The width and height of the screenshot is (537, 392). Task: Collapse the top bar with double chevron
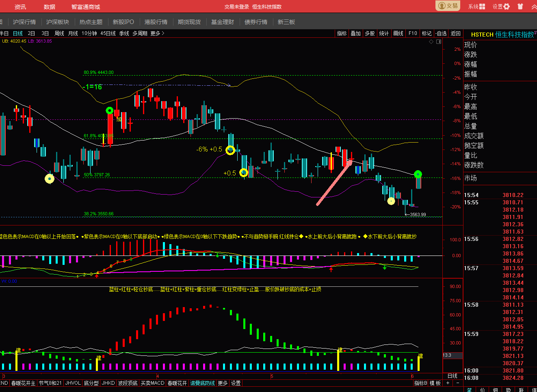(534, 6)
